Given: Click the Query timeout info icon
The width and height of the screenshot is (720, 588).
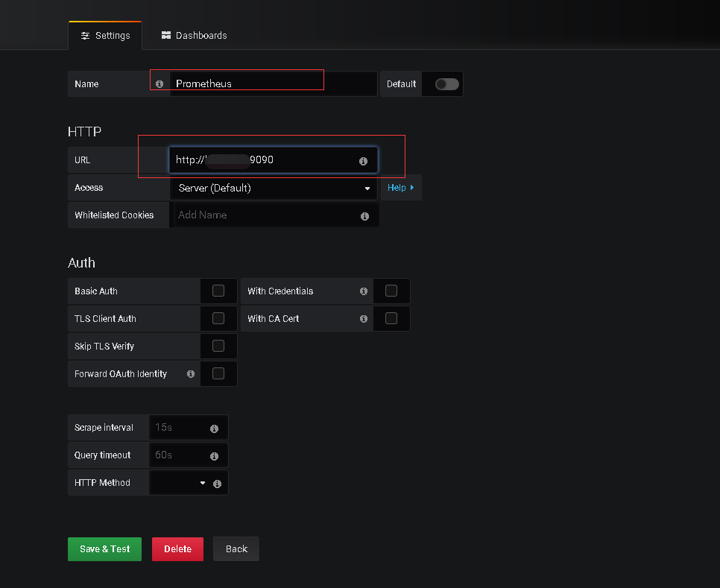Looking at the screenshot, I should point(214,456).
